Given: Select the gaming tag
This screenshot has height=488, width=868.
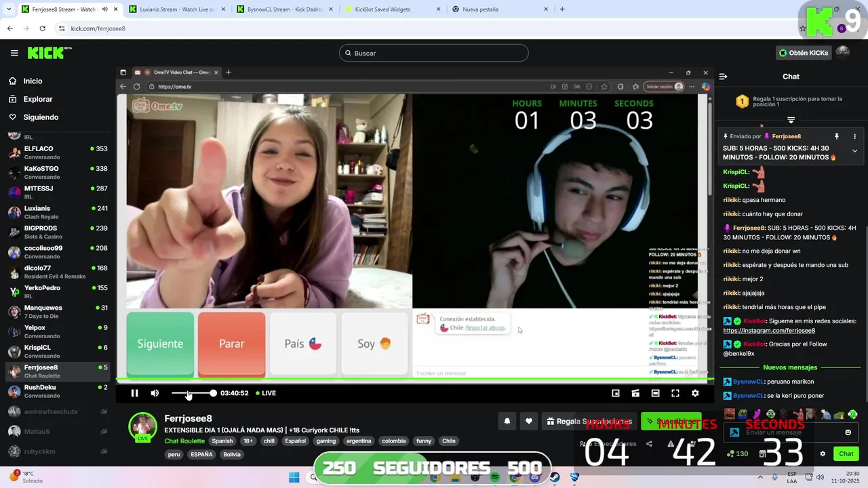Looking at the screenshot, I should coord(326,441).
